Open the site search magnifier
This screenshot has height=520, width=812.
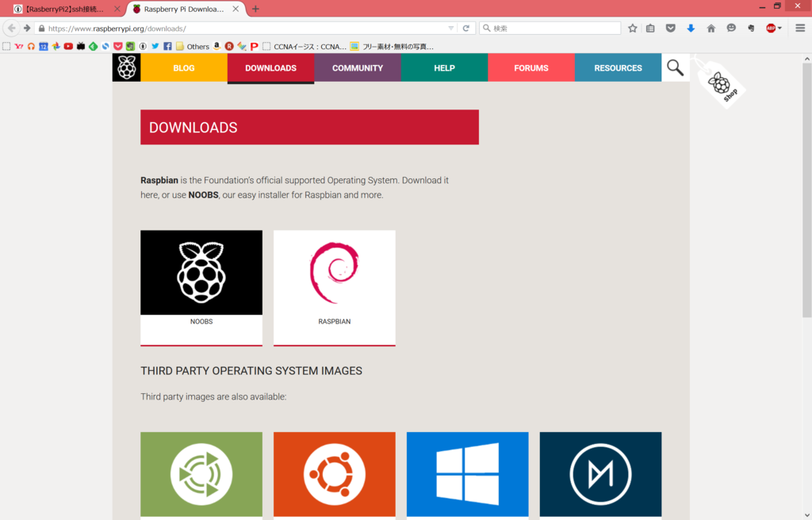click(x=675, y=67)
